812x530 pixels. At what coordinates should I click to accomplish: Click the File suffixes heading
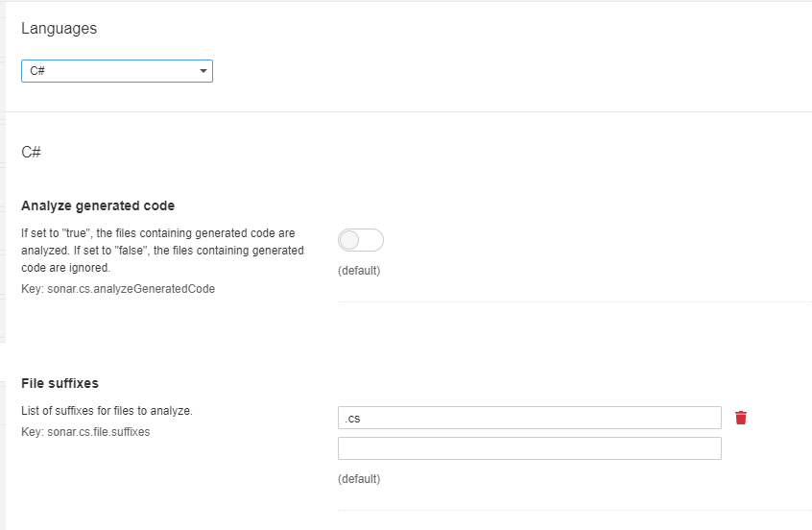pos(60,383)
